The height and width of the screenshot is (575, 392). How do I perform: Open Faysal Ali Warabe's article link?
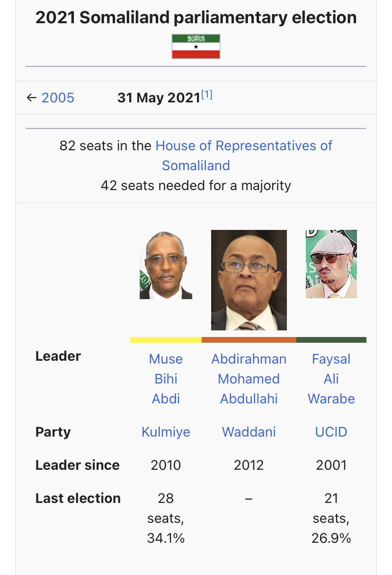[331, 379]
